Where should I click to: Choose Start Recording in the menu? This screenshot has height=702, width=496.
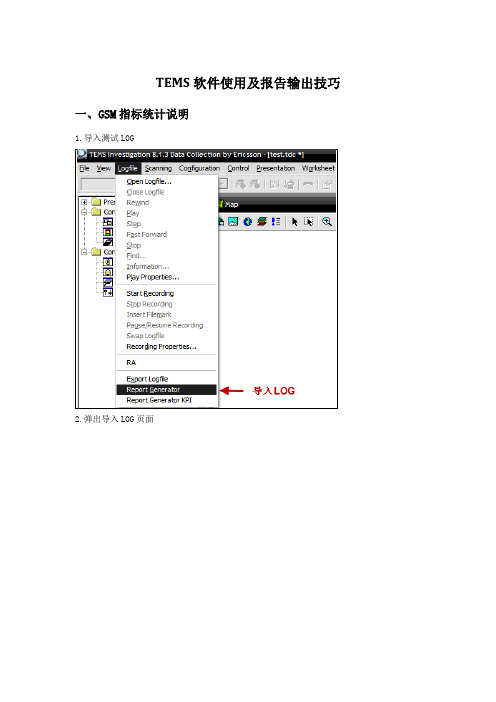pyautogui.click(x=167, y=294)
